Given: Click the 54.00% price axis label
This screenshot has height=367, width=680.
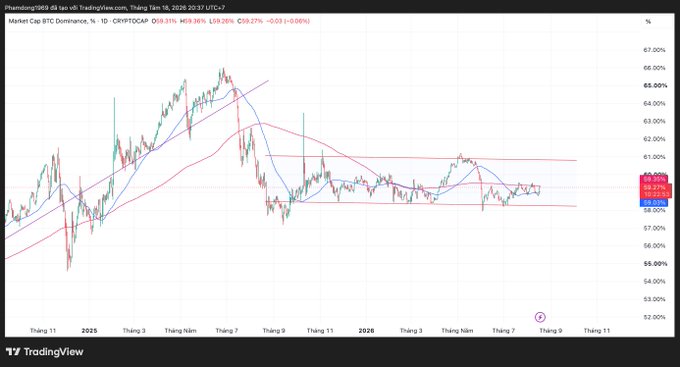Looking at the screenshot, I should (x=654, y=282).
